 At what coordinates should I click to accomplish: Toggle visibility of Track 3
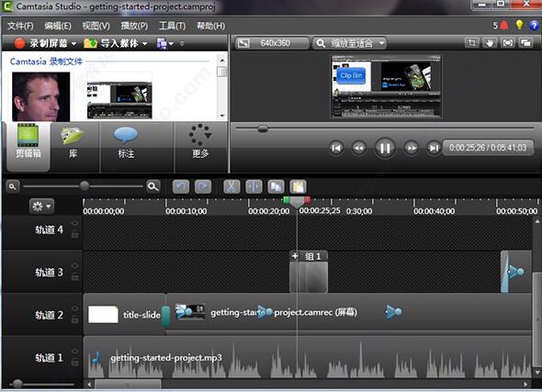coord(74,266)
